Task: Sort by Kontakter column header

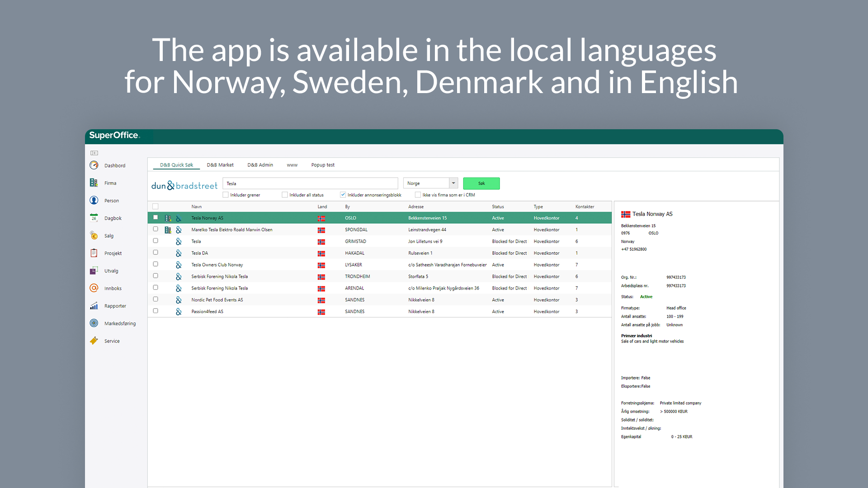Action: [x=585, y=206]
